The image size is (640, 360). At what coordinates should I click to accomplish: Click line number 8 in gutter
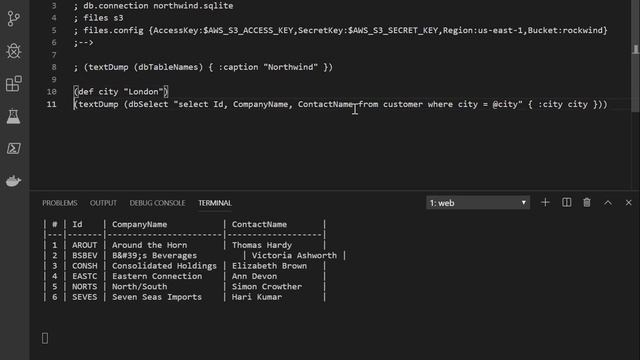[x=54, y=67]
